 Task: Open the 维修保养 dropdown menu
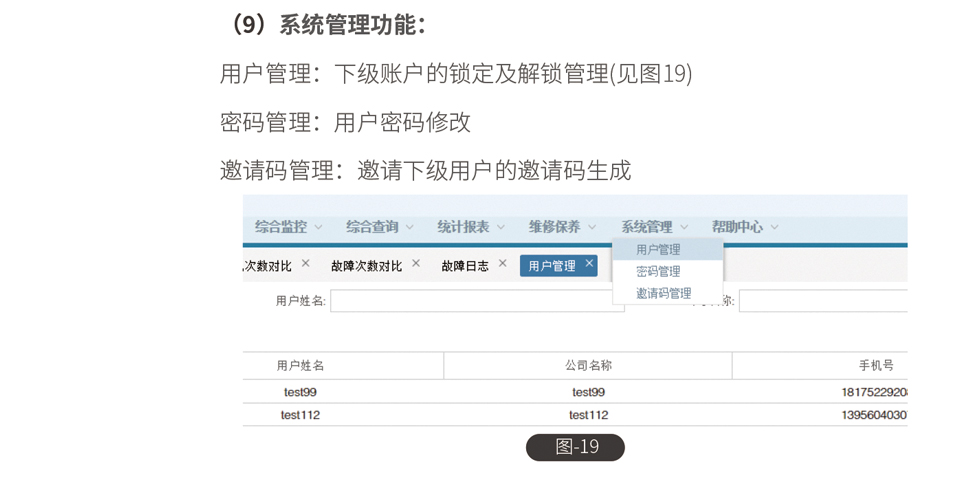[x=562, y=227]
